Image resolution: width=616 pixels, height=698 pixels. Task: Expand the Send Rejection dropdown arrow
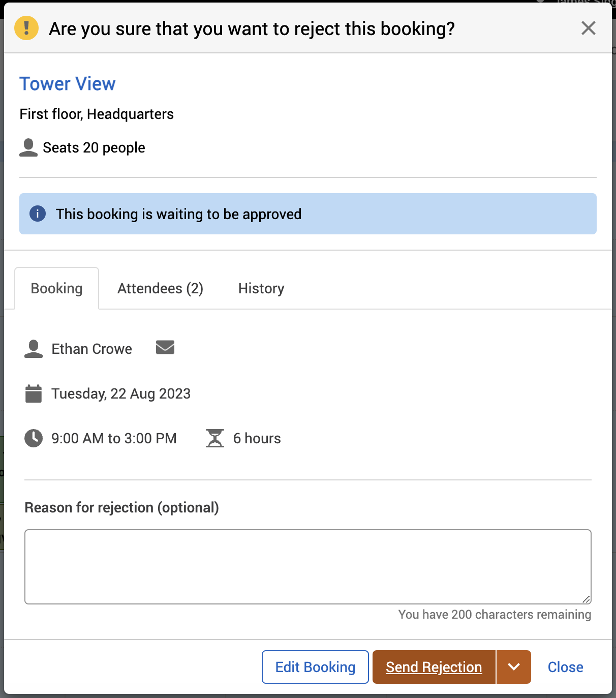[514, 667]
